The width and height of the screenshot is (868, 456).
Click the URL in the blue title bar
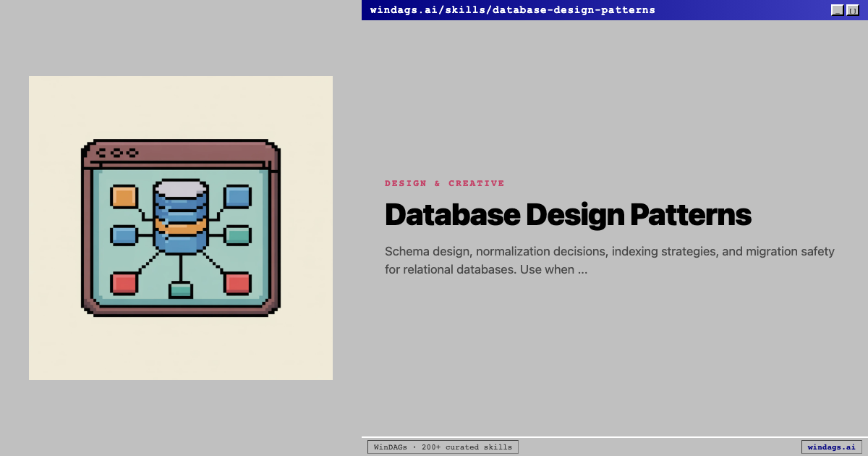512,9
